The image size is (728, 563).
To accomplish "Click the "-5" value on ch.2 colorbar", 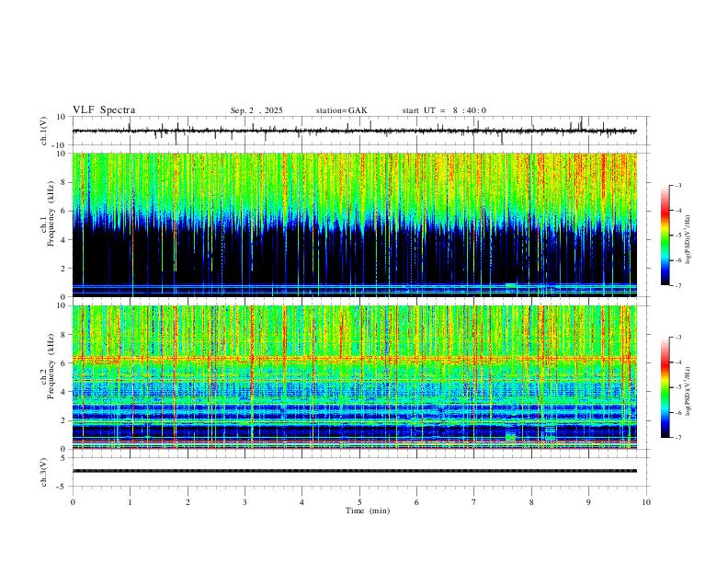I will click(x=678, y=387).
